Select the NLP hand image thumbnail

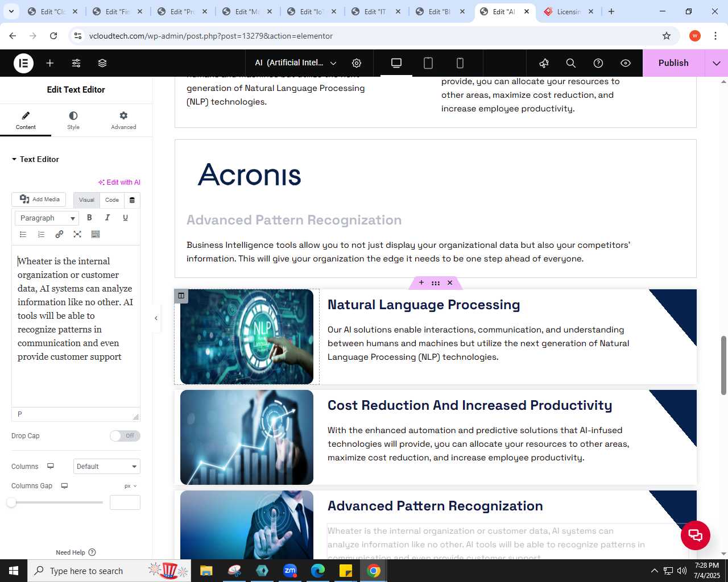tap(247, 336)
